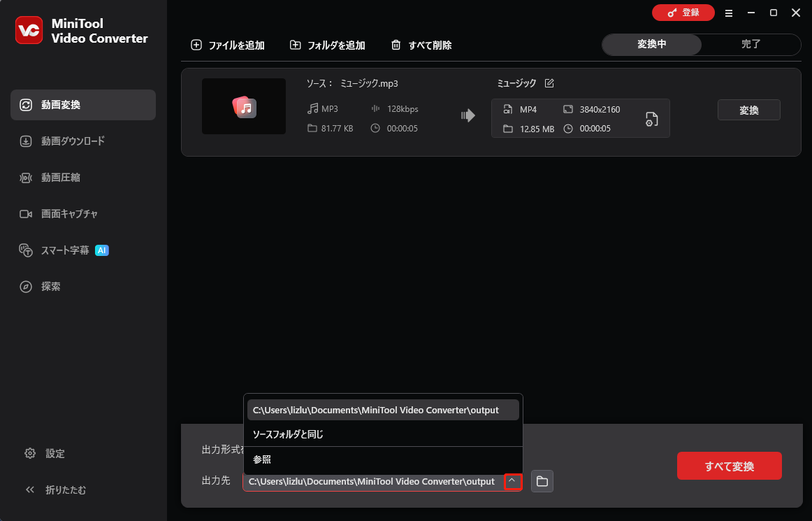The height and width of the screenshot is (521, 812).
Task: Collapse the output destination dropdown
Action: [x=513, y=481]
